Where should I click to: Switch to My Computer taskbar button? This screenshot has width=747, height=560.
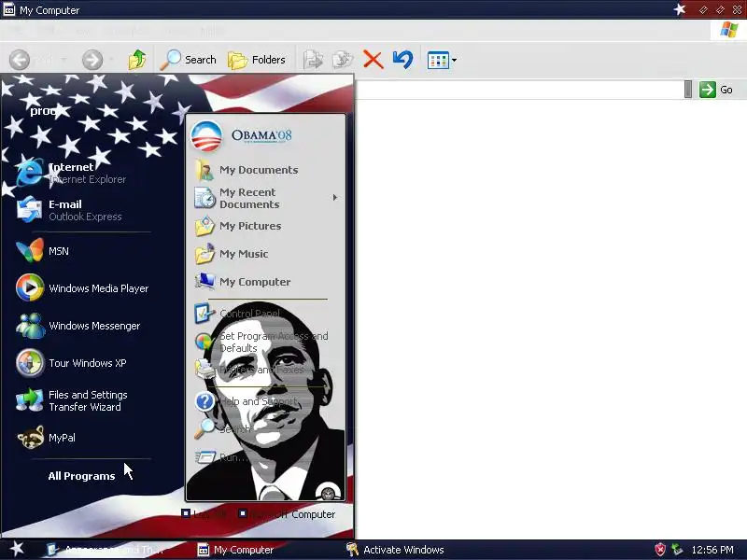click(235, 550)
